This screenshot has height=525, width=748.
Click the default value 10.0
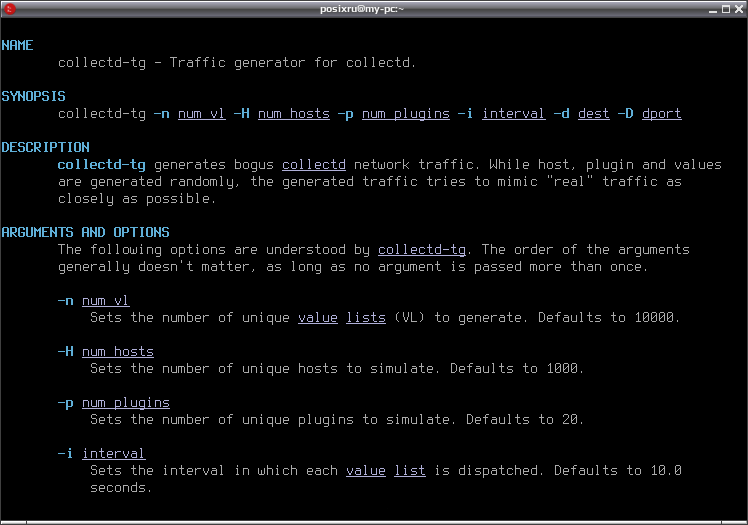point(666,471)
